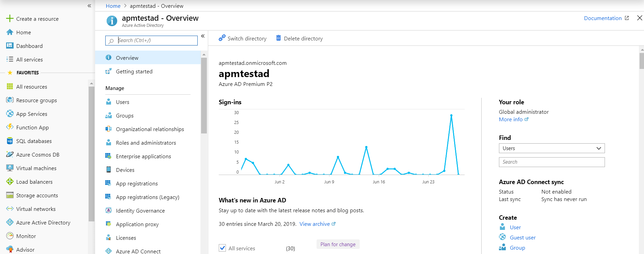Click the View archive link
The image size is (644, 254).
318,224
